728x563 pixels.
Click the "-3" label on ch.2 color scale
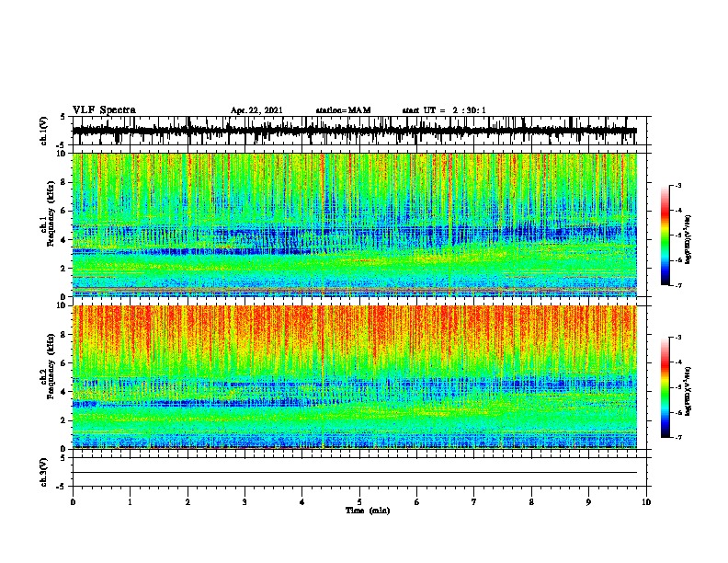678,338
